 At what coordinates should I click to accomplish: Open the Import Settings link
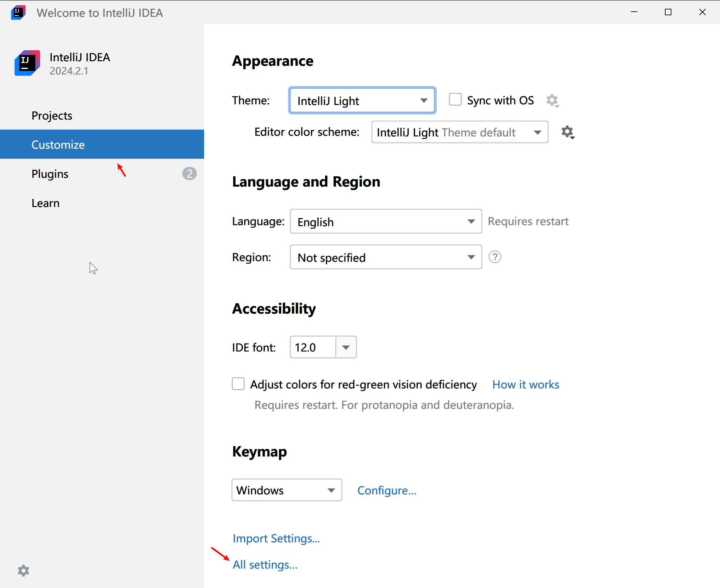pos(276,538)
